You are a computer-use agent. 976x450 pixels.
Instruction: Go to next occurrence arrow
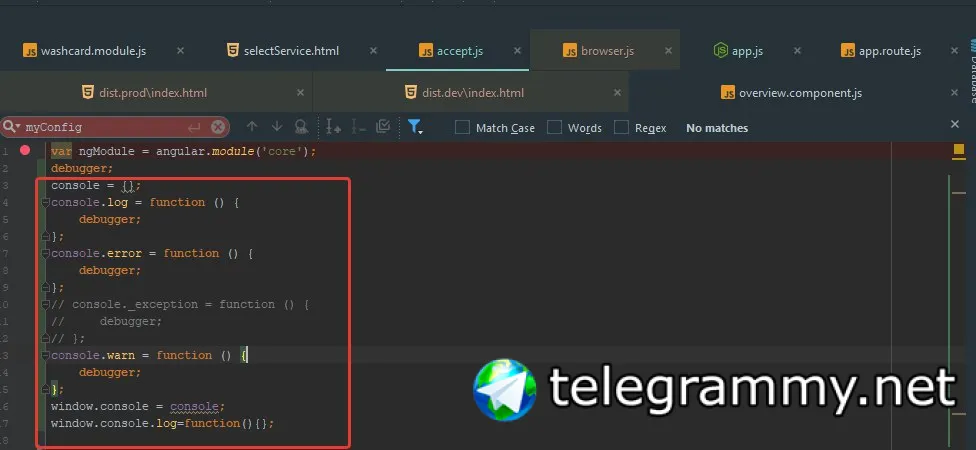(x=277, y=127)
